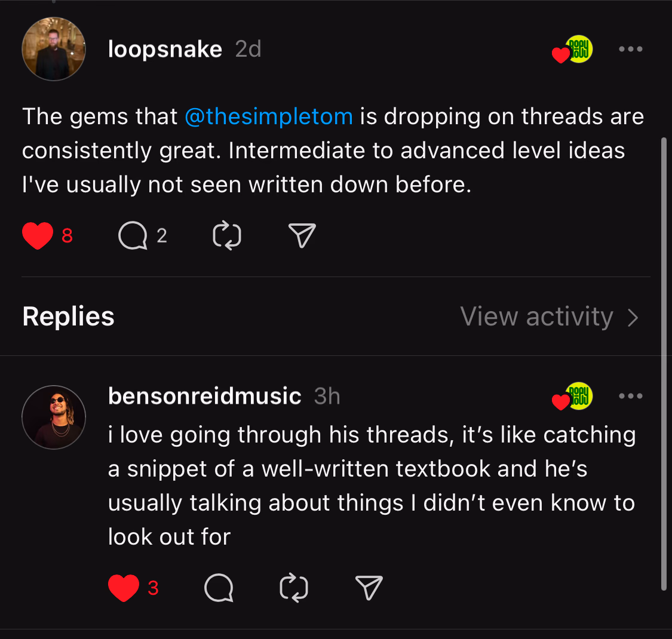Screen dimensions: 672x639
Task: Click the yellow avatar badge on loopsnake's post
Action: pos(579,49)
